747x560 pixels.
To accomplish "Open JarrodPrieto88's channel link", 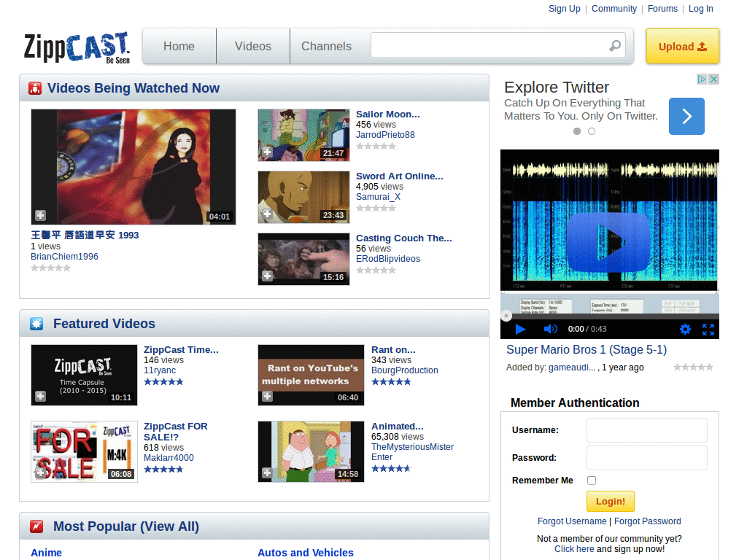I will point(385,135).
